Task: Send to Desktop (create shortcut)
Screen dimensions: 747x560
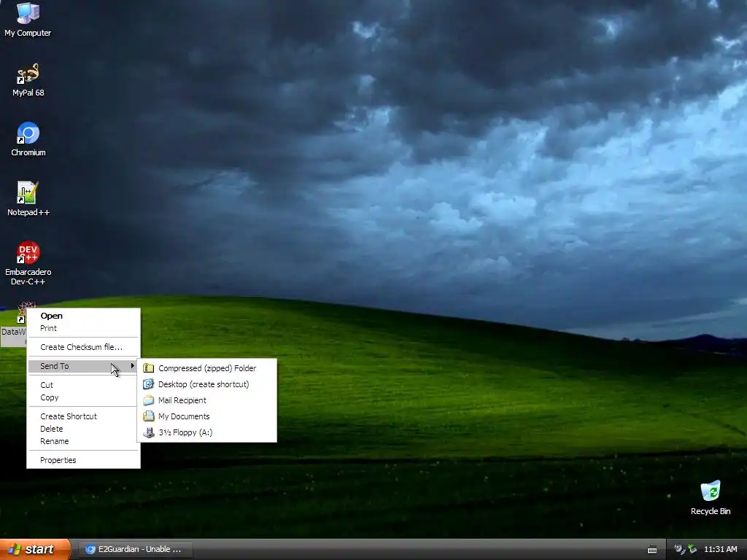Action: point(206,384)
